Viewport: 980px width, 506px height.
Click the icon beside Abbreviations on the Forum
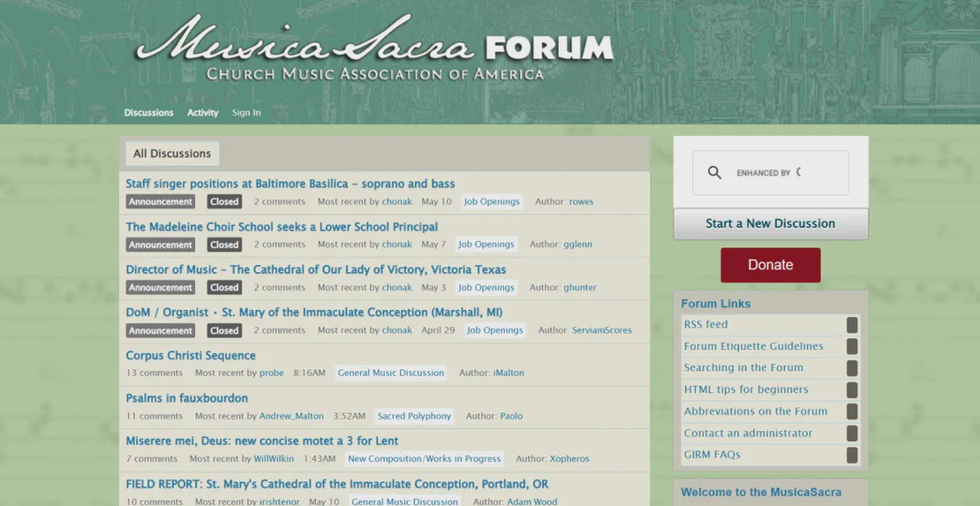click(x=852, y=412)
